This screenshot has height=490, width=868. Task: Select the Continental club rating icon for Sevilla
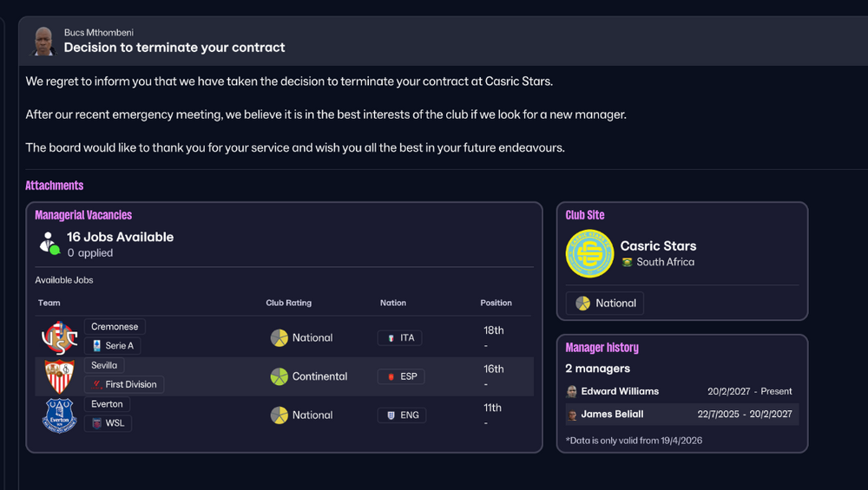279,376
